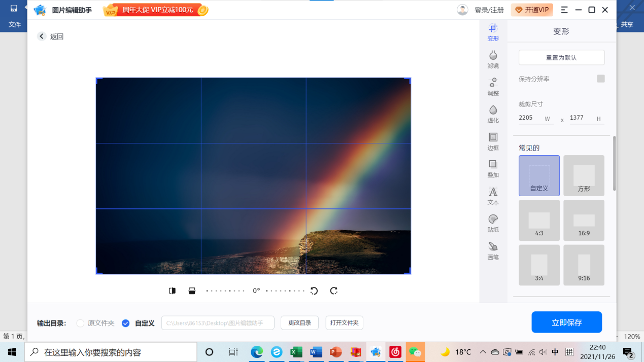Toggle the 保持分辨率 checkbox

pyautogui.click(x=601, y=79)
